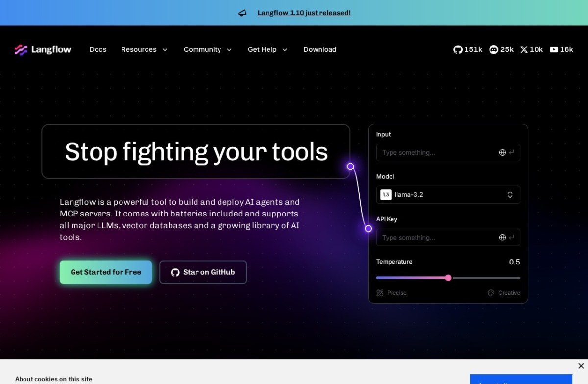This screenshot has height=384, width=588.
Task: Click globe icon in Input field
Action: coord(502,152)
